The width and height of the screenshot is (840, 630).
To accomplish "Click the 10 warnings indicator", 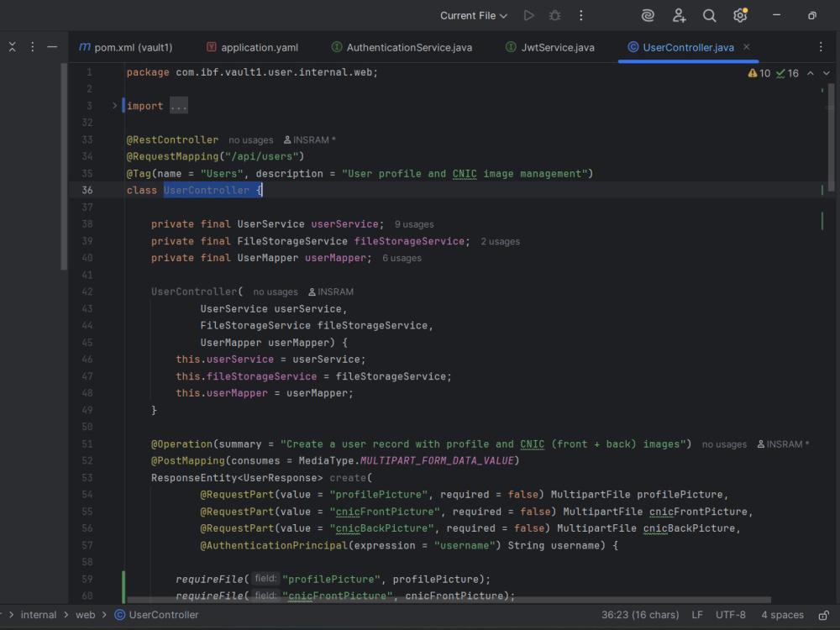I will [759, 73].
